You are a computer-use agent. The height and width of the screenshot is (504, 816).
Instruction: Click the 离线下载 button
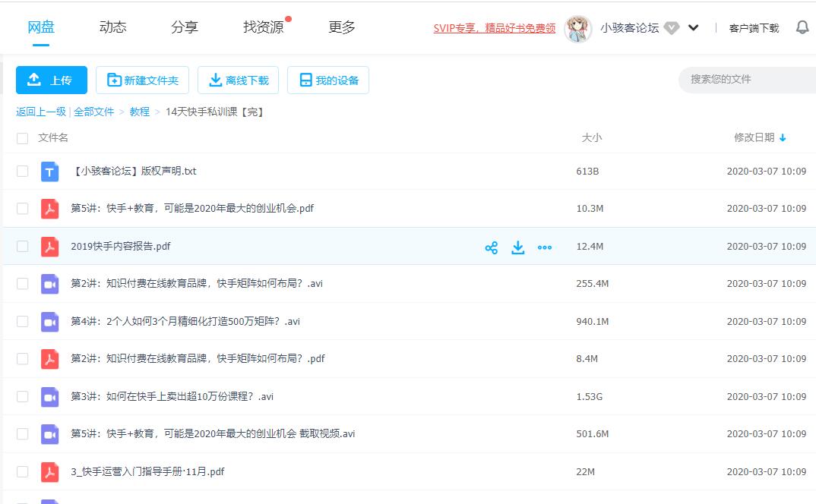coord(239,80)
